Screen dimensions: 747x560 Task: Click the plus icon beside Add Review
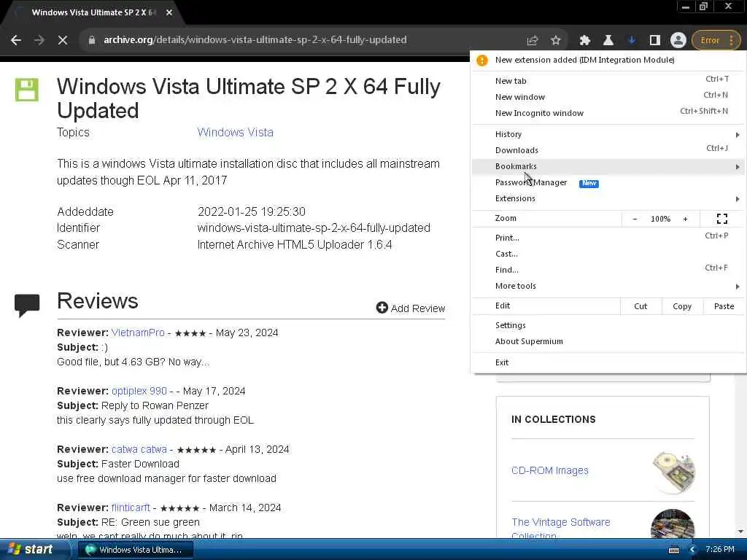pos(382,308)
